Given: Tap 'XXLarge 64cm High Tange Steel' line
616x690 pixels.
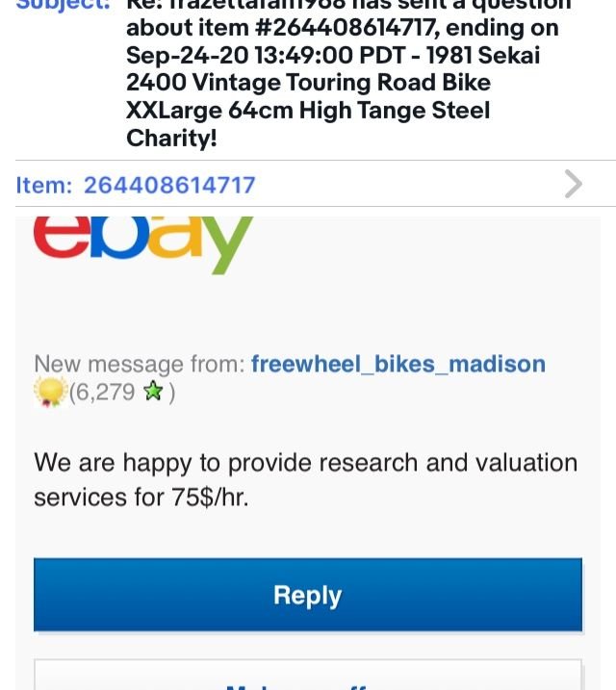Looking at the screenshot, I should click(308, 110).
